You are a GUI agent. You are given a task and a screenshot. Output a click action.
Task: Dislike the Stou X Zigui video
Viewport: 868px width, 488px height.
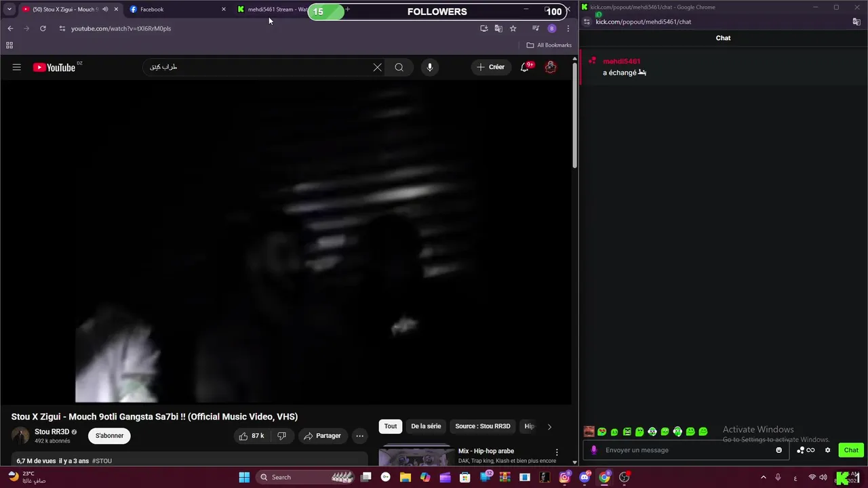[x=282, y=436]
